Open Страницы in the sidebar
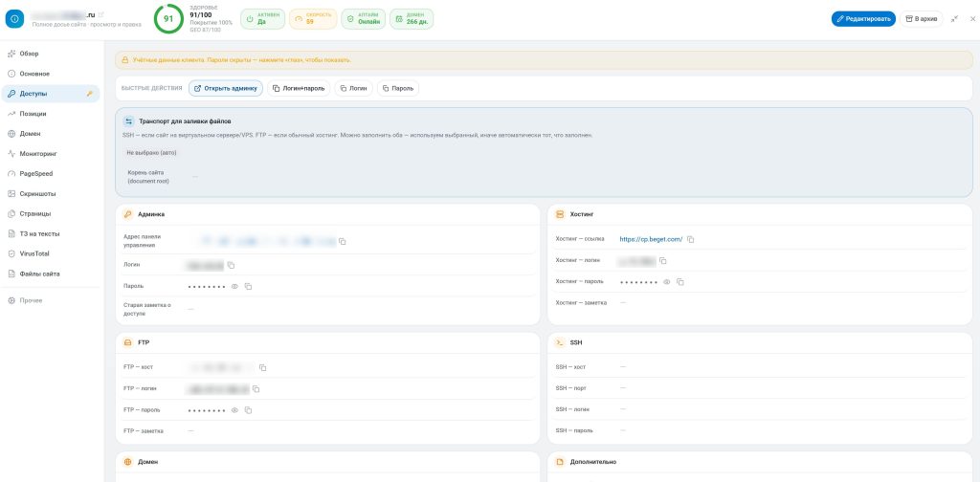Screen dimensions: 980x482 coord(51,213)
